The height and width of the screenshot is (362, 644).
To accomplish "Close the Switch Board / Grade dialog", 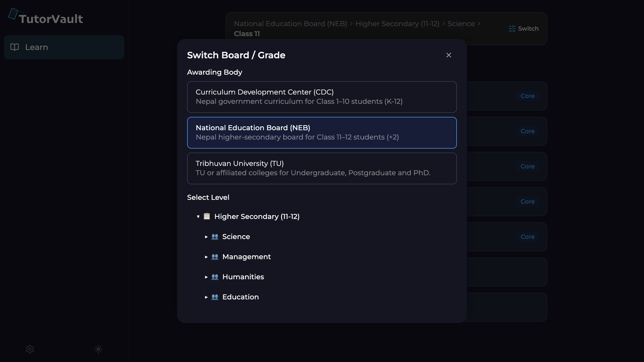I will click(x=449, y=55).
